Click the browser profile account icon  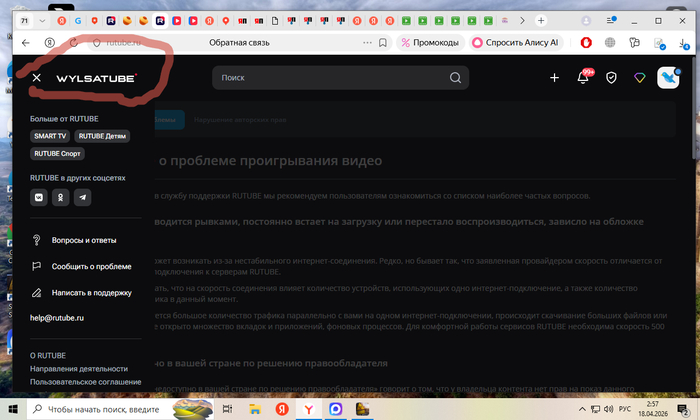coord(586,21)
